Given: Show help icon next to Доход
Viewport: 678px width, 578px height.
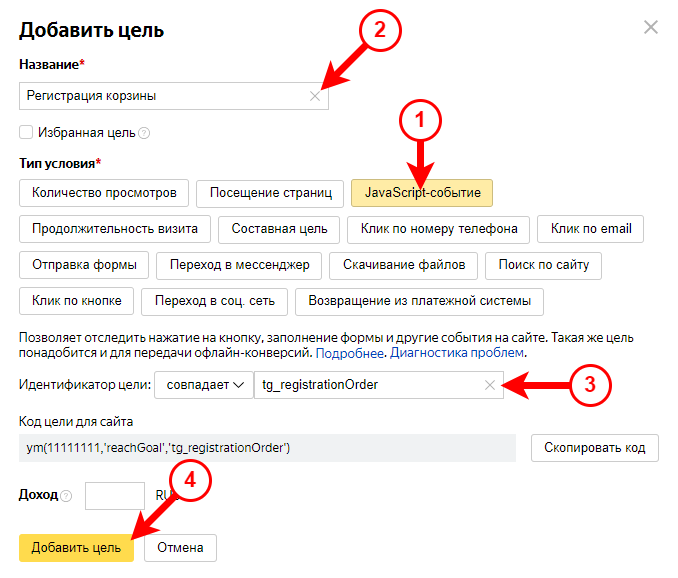Looking at the screenshot, I should click(x=66, y=495).
